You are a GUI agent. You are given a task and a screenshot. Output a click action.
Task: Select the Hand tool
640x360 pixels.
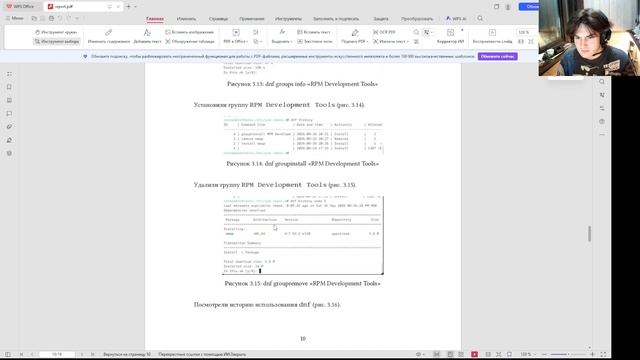point(56,32)
